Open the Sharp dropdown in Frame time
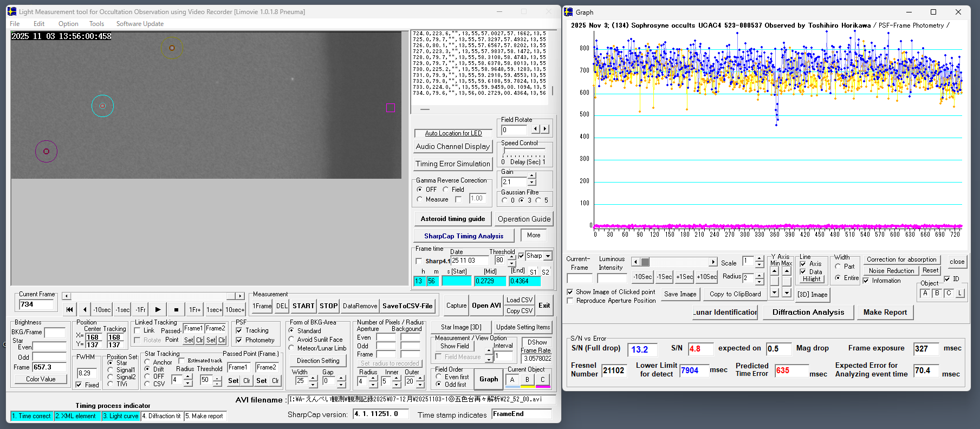The height and width of the screenshot is (429, 980). click(548, 256)
